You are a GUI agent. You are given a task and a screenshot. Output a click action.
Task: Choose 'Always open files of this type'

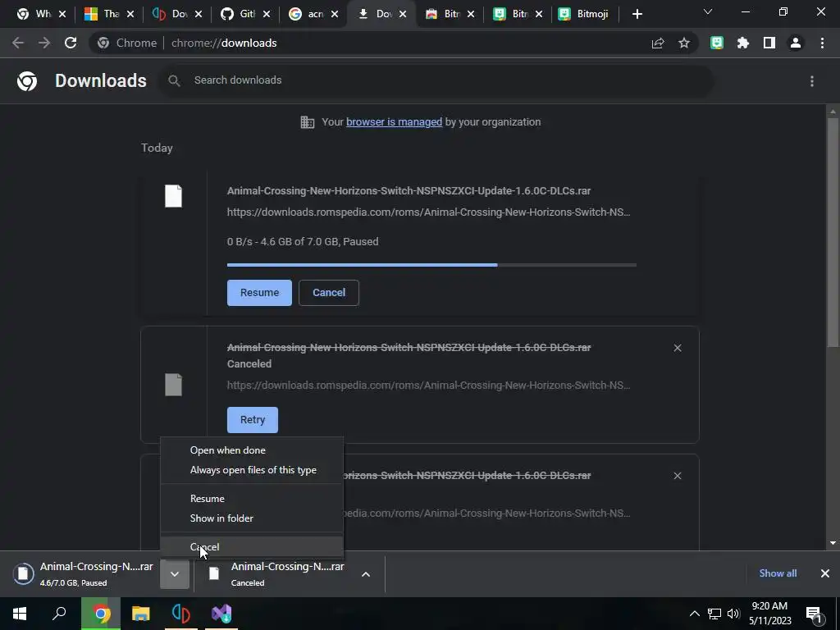252,470
